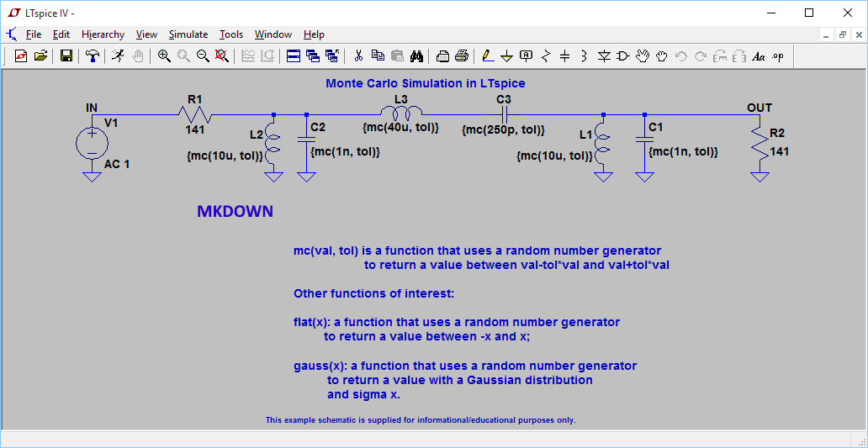The height and width of the screenshot is (448, 868).
Task: Open the Help menu
Action: click(x=314, y=34)
